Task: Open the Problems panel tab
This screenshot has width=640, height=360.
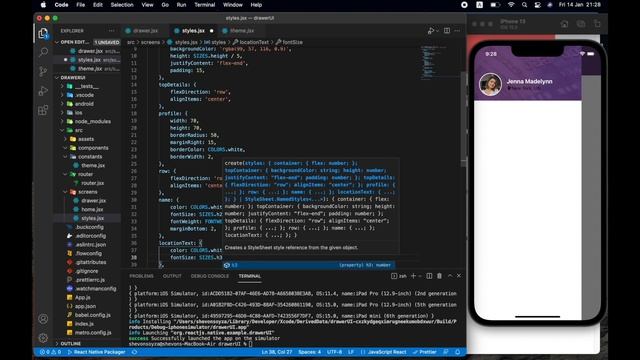Action: [141, 276]
